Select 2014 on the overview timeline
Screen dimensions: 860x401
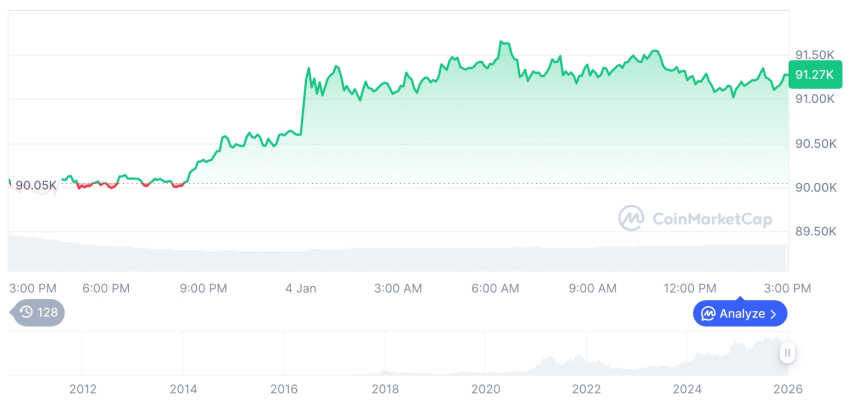pos(183,388)
